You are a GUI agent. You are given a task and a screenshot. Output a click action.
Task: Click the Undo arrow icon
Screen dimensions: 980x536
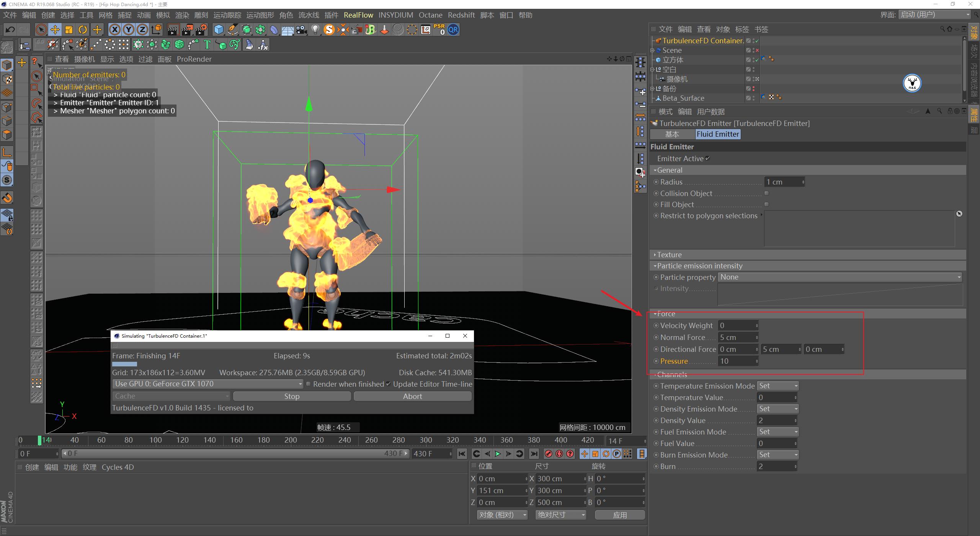click(x=10, y=29)
